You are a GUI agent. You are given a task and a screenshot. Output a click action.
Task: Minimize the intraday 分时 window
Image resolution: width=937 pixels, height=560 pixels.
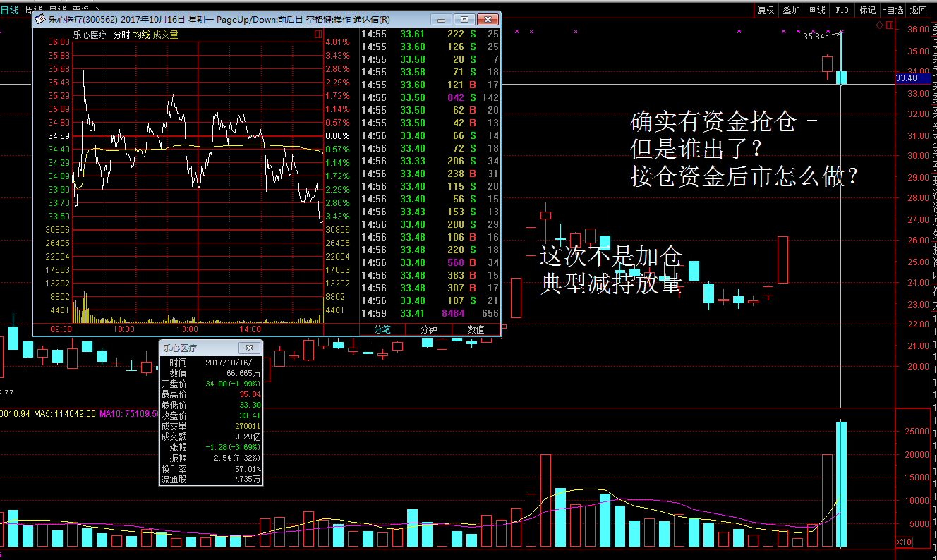pos(440,19)
